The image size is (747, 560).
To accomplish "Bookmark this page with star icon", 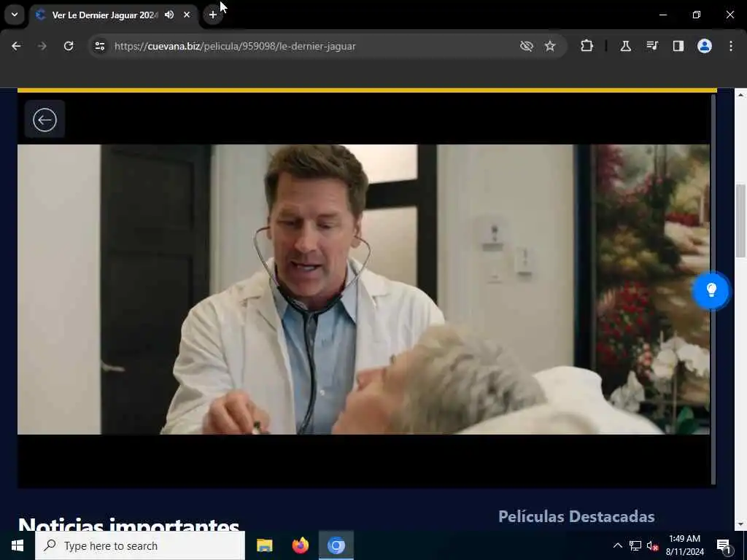I will tap(550, 46).
